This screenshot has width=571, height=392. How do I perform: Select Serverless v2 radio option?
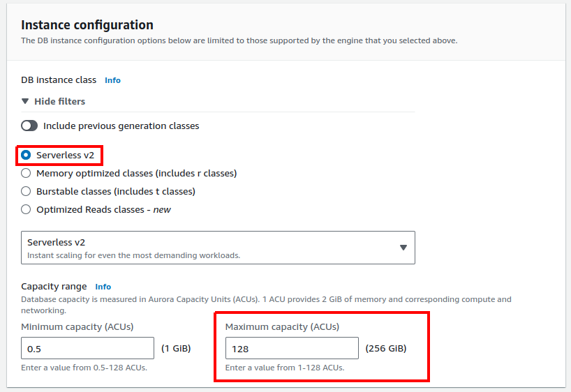point(26,155)
